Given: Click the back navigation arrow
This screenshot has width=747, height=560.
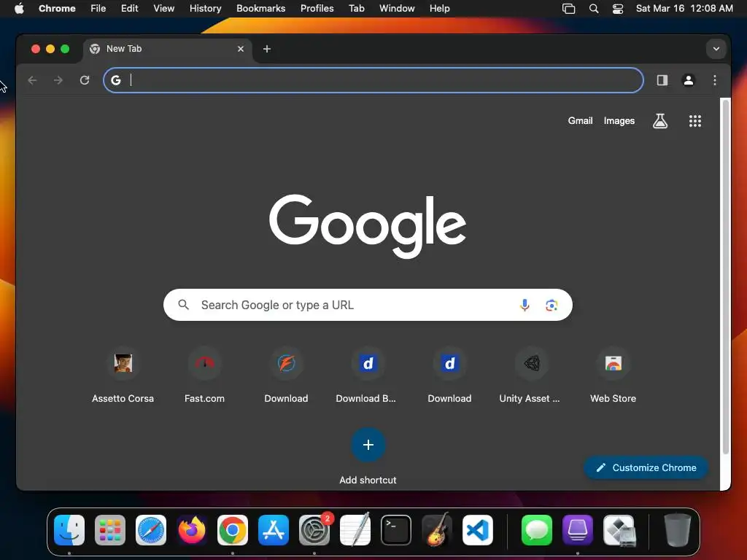Looking at the screenshot, I should coord(32,80).
